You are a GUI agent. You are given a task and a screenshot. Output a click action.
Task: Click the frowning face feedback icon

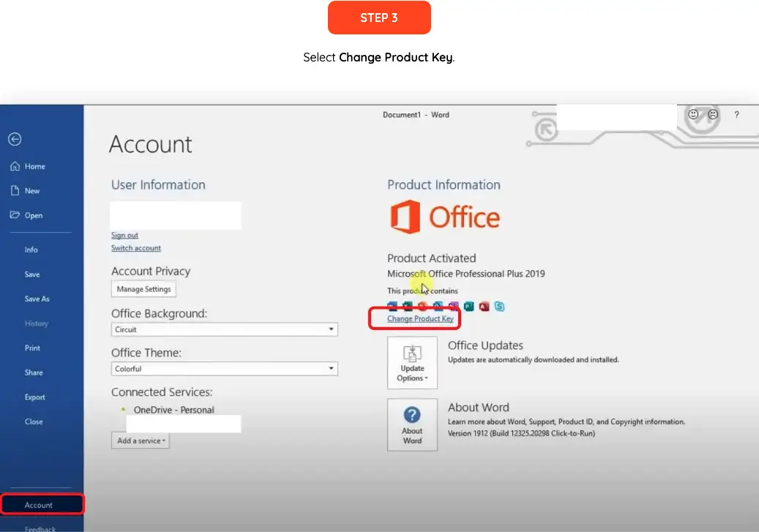pos(712,115)
